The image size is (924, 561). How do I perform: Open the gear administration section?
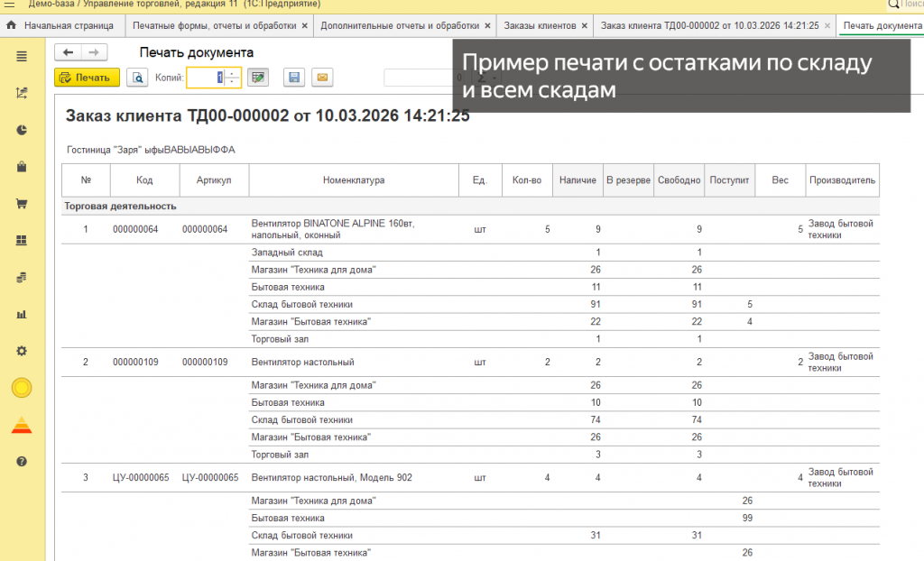coord(22,351)
